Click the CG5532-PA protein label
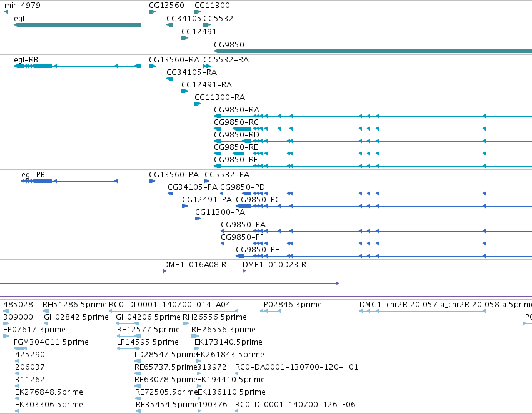This screenshot has height=414, width=532. click(x=227, y=175)
